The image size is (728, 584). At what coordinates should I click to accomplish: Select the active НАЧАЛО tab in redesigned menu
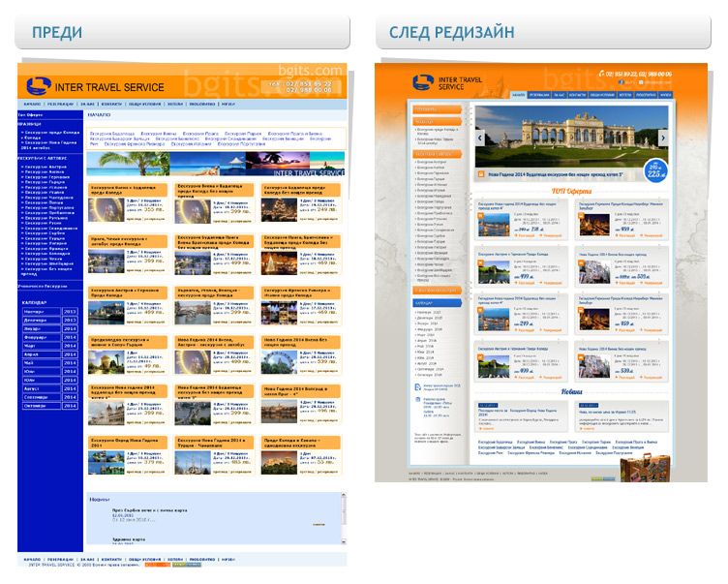tap(519, 95)
